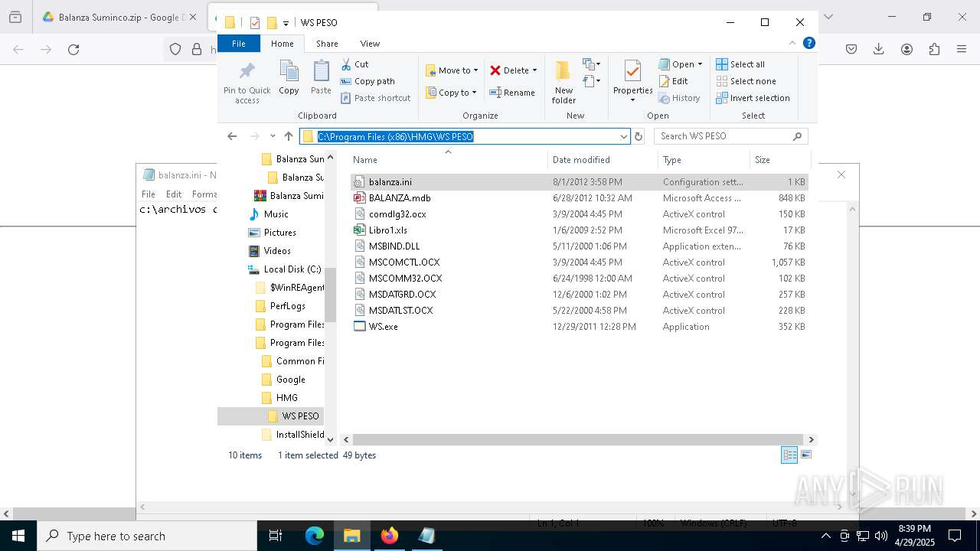This screenshot has height=551, width=980.
Task: Cut the selected file
Action: pyautogui.click(x=354, y=64)
